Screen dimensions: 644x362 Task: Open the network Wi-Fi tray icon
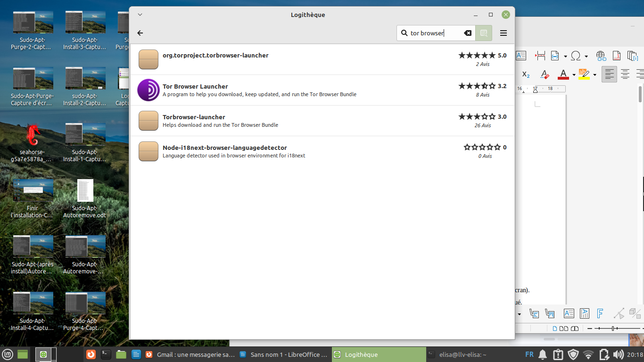[x=588, y=354]
